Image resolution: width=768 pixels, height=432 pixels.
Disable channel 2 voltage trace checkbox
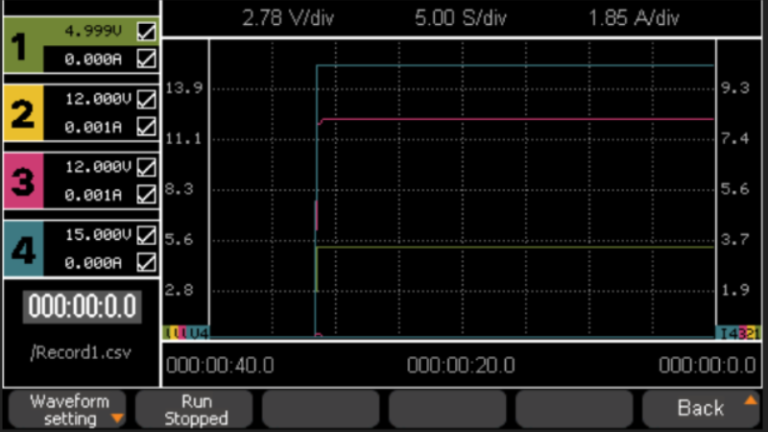(x=147, y=100)
